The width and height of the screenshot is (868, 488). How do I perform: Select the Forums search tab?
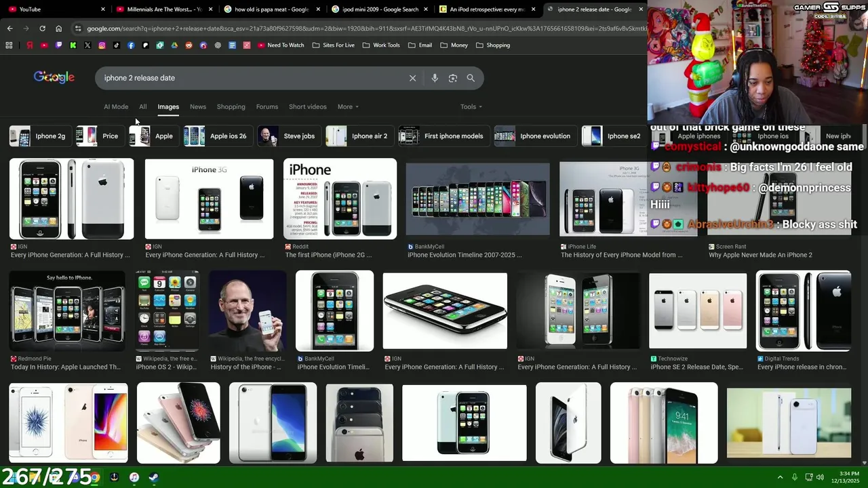[x=267, y=106]
